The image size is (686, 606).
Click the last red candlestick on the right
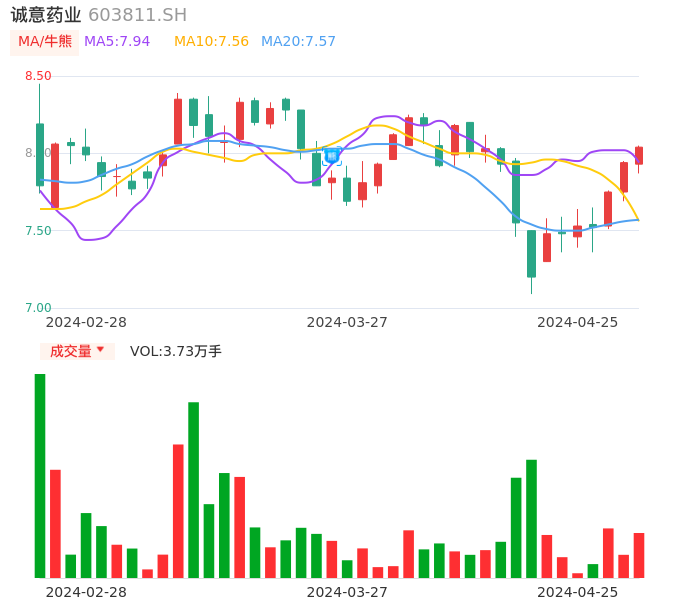(639, 156)
